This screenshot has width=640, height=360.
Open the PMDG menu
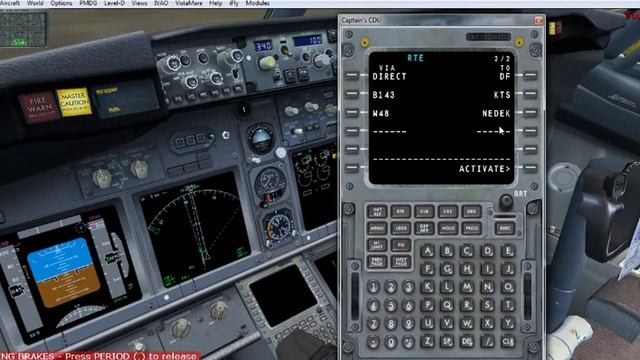click(x=88, y=3)
